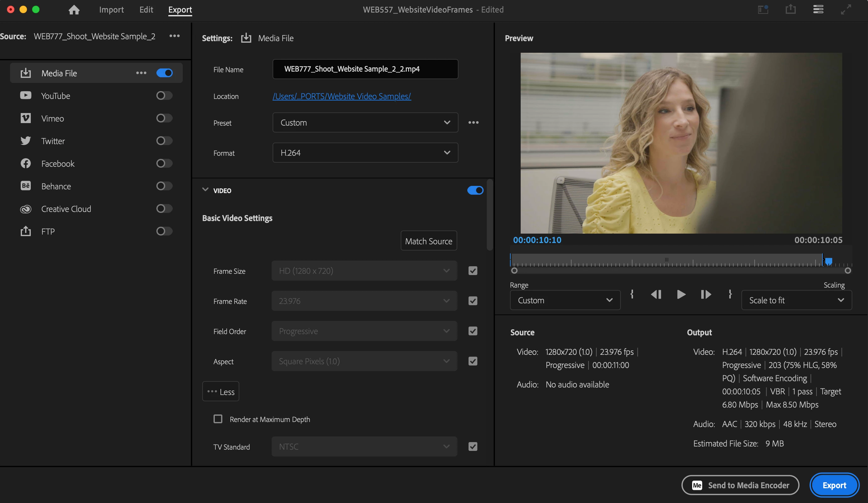
Task: Enable the YouTube export toggle
Action: tap(164, 95)
